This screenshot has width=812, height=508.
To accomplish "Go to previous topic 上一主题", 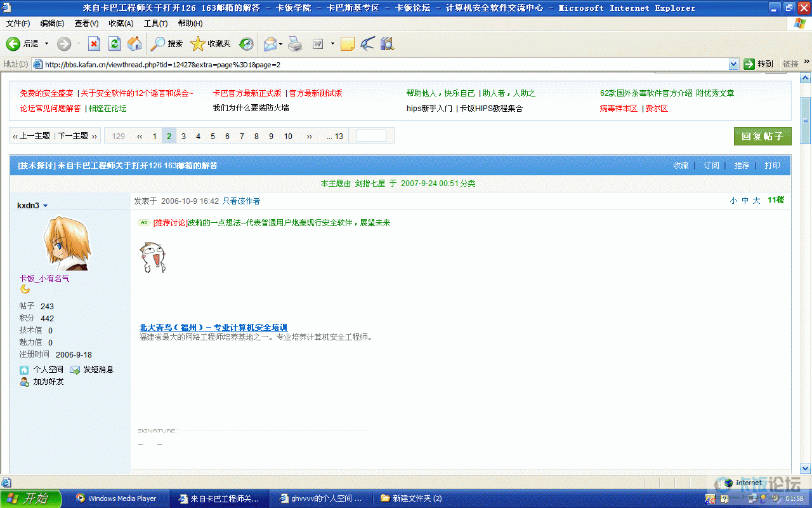I will 32,136.
